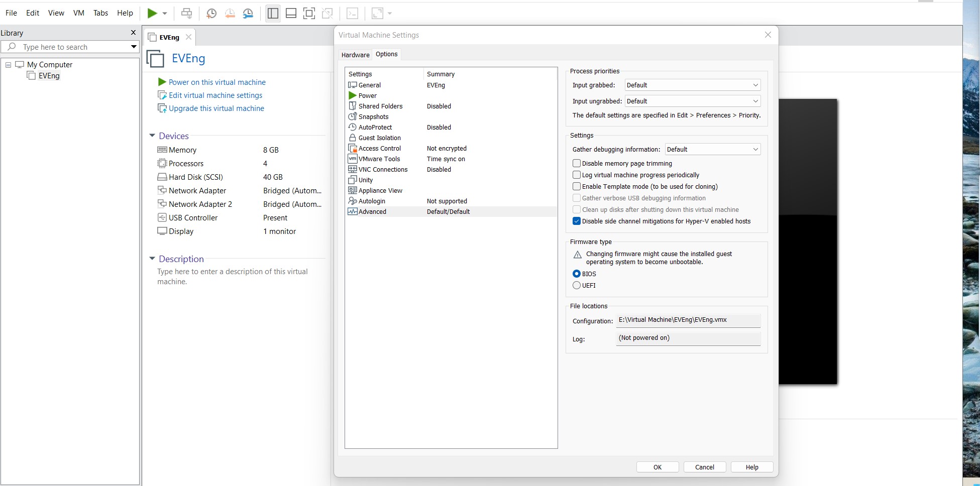Image resolution: width=980 pixels, height=486 pixels.
Task: Click the description text entry area
Action: tap(233, 277)
